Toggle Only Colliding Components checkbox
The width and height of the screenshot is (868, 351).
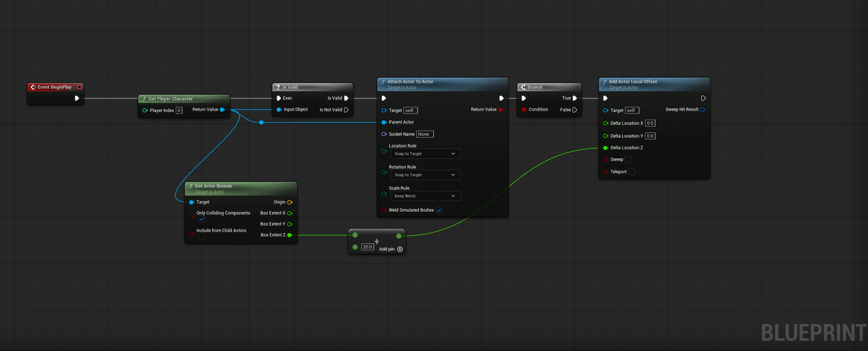coord(201,219)
